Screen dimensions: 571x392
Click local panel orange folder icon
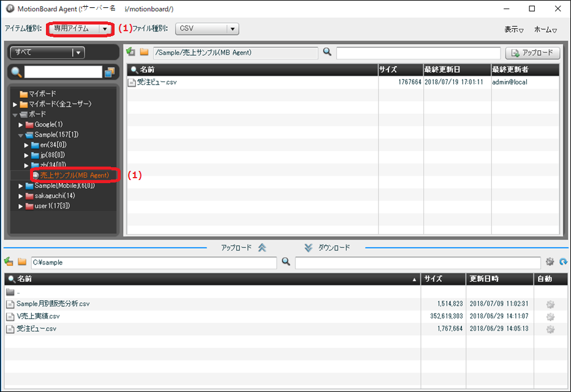click(22, 262)
